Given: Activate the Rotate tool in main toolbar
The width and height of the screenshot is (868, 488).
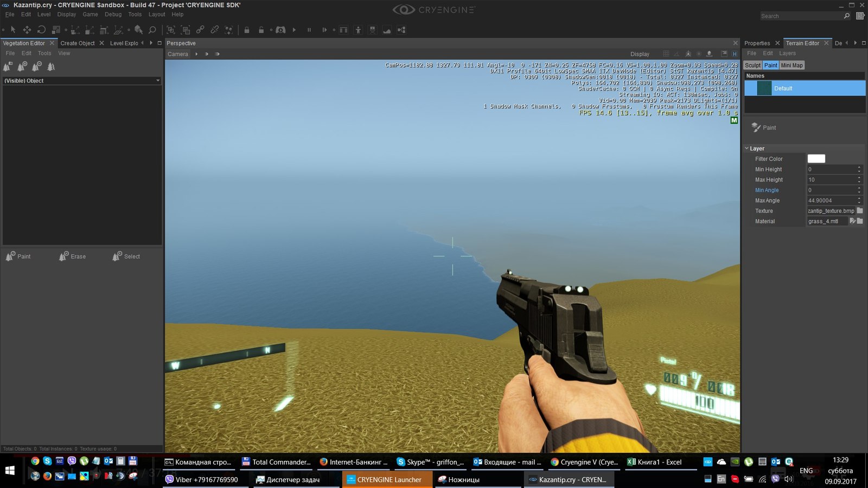Looking at the screenshot, I should (x=41, y=30).
